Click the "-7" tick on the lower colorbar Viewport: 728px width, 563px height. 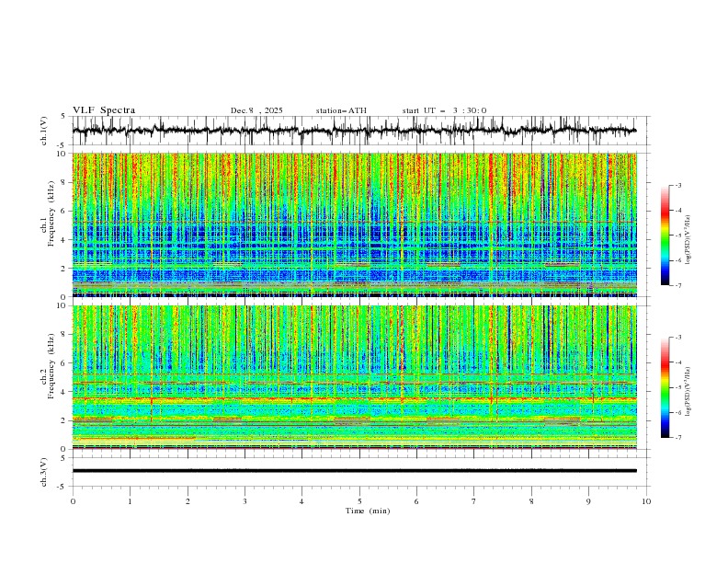677,438
